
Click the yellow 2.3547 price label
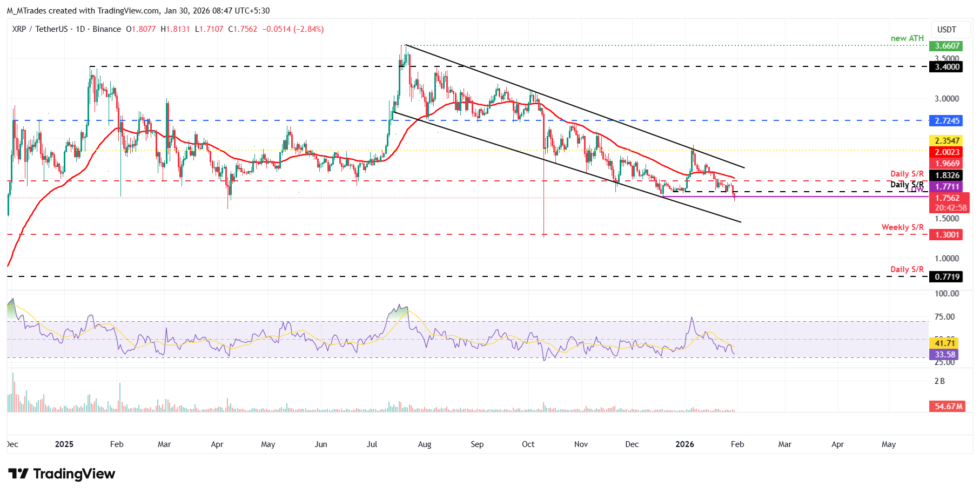point(947,141)
